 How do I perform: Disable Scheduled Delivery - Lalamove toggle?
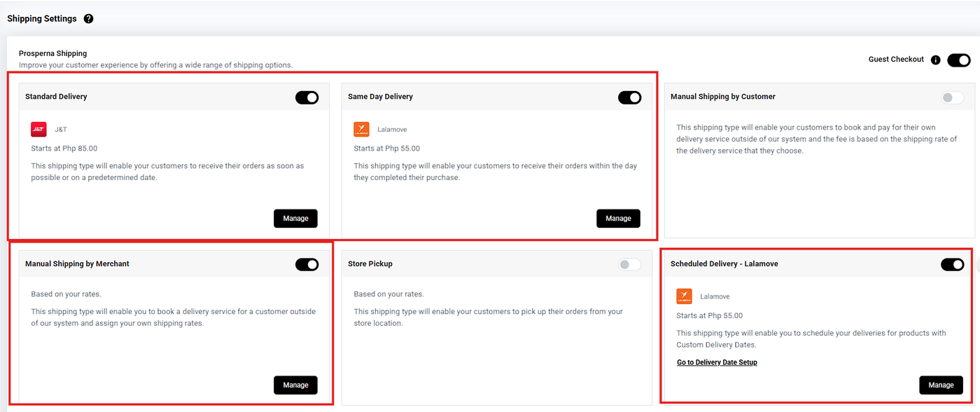952,264
